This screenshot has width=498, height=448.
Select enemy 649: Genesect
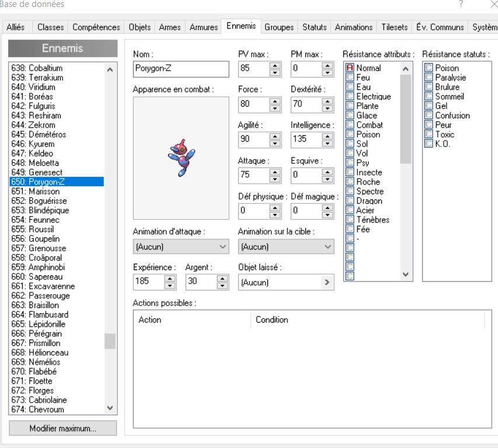[x=57, y=172]
